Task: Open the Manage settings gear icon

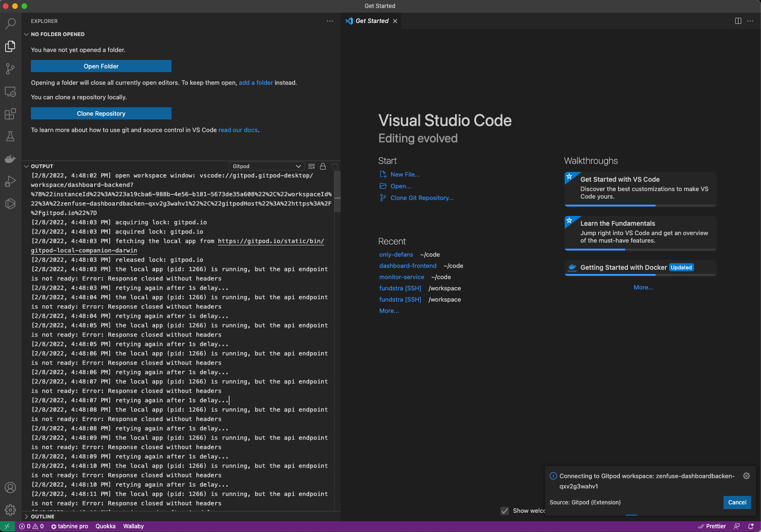Action: tap(10, 510)
